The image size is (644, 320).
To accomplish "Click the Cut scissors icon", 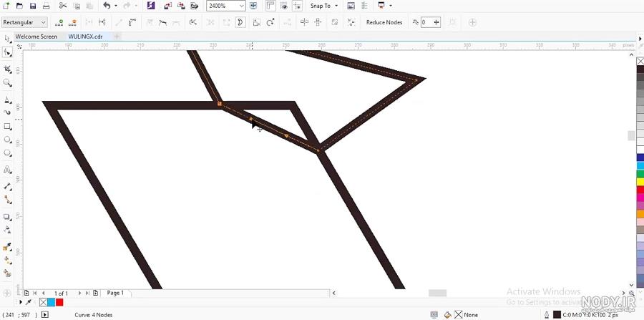I will (x=63, y=6).
